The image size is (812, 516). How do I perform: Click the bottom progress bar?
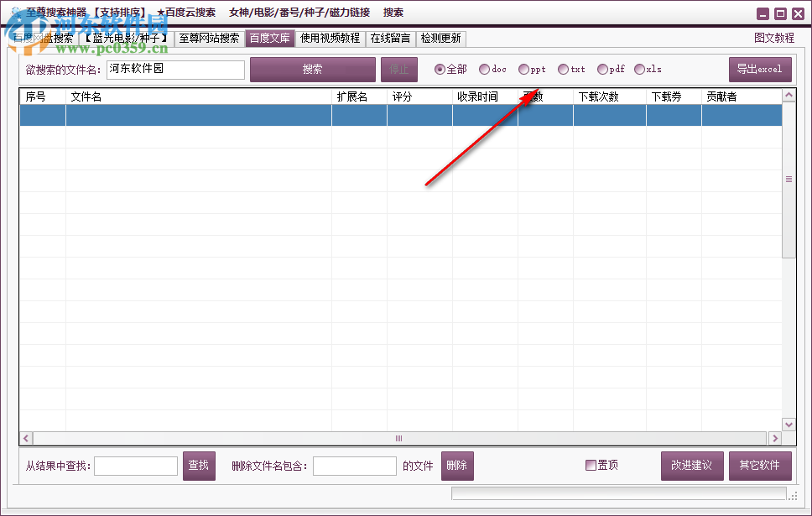click(619, 493)
